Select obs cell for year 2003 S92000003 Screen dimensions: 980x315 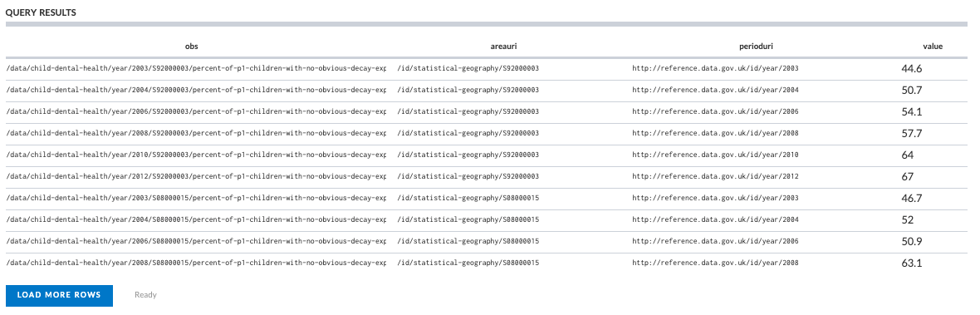(196, 68)
